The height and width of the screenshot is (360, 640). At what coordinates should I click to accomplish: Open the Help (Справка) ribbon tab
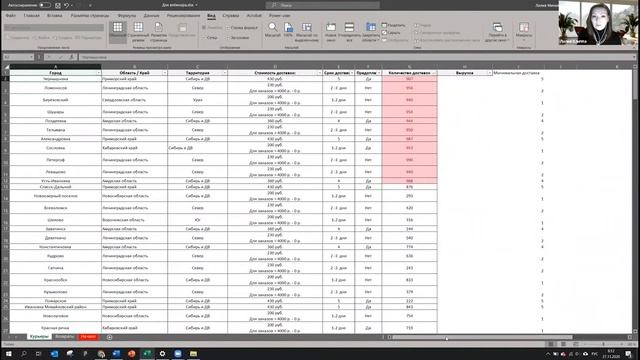click(231, 16)
